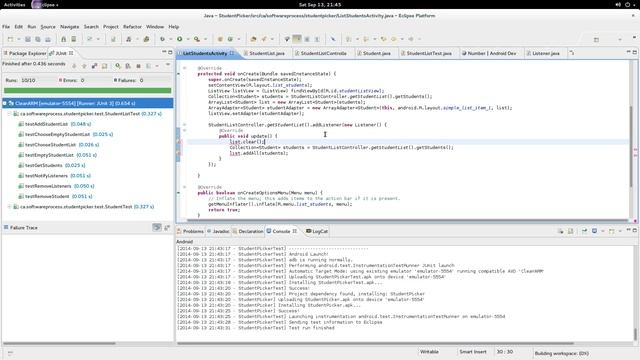640x360 pixels.
Task: Click Previous Failure arrow in JUnit view
Action: pos(84,66)
